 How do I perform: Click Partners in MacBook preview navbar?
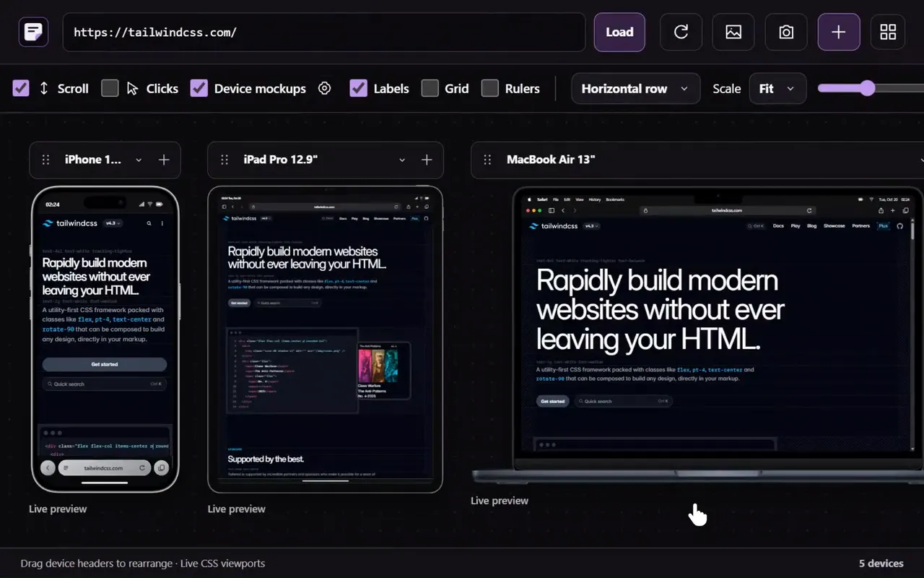pos(860,226)
